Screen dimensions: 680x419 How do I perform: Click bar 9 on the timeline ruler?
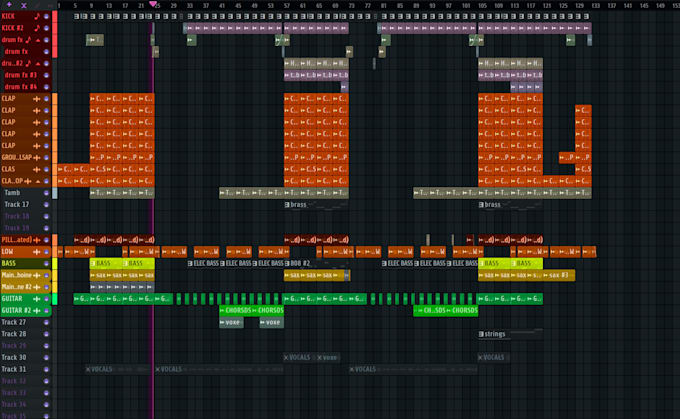91,6
